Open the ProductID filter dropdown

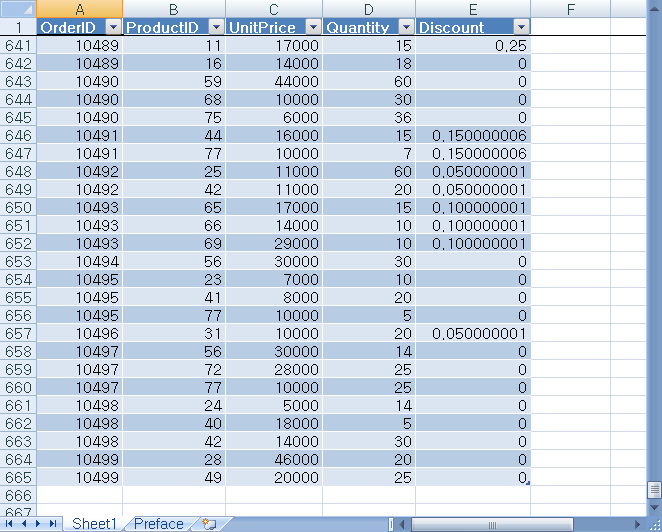coord(216,27)
